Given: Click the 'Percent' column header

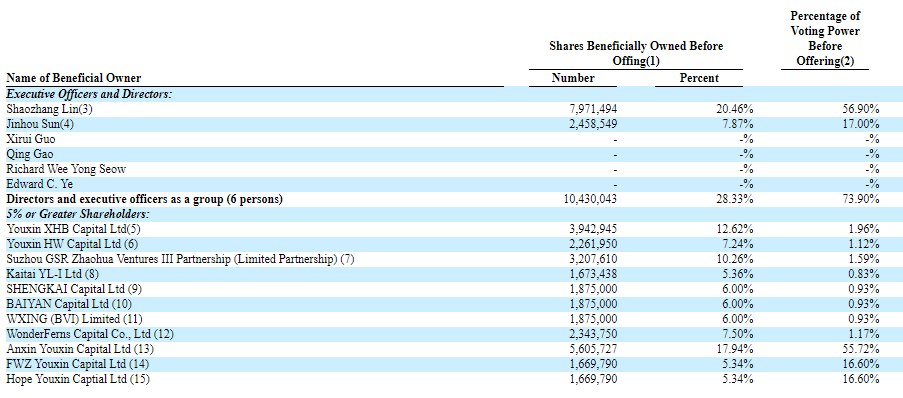Looking at the screenshot, I should click(699, 78).
